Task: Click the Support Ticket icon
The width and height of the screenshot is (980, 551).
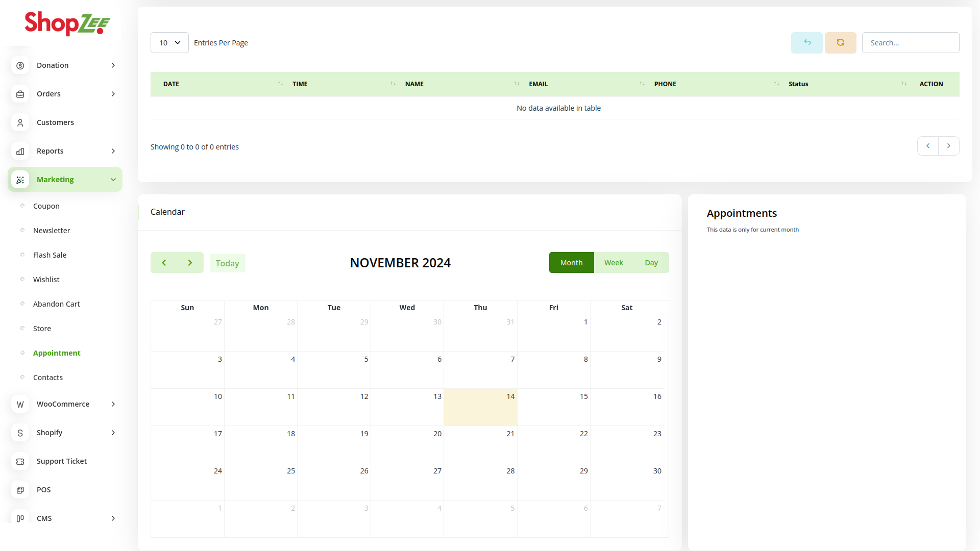Action: (x=20, y=461)
